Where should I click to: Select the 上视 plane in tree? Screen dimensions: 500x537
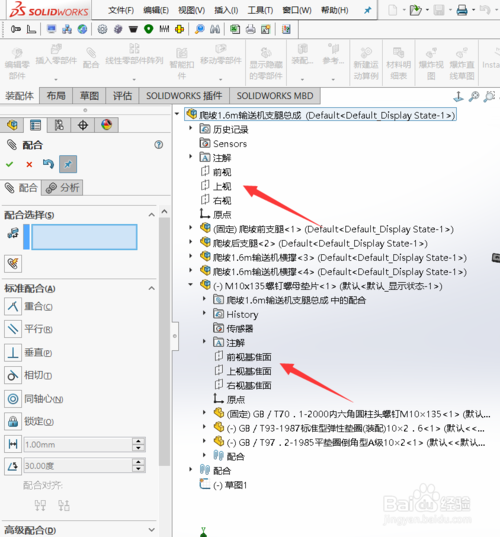click(x=216, y=186)
